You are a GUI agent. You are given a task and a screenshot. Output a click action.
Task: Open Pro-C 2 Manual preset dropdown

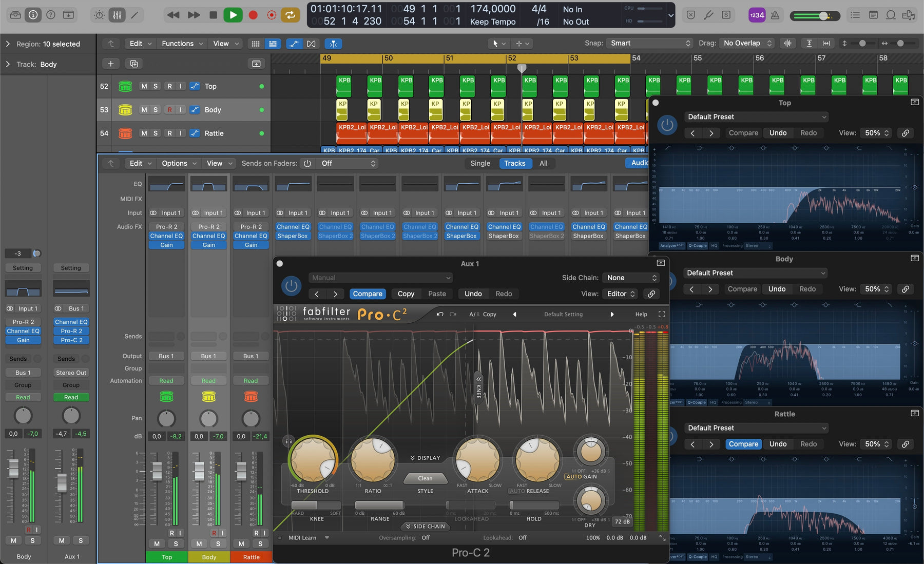(380, 278)
